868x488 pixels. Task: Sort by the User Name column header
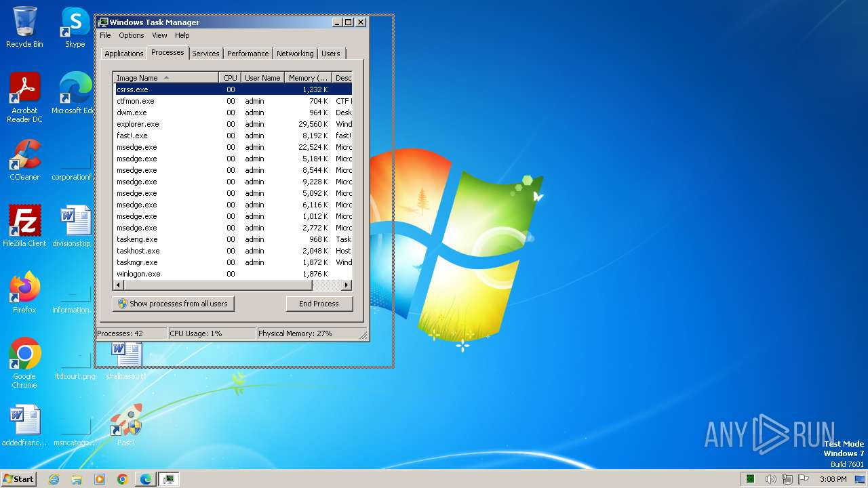pyautogui.click(x=262, y=78)
